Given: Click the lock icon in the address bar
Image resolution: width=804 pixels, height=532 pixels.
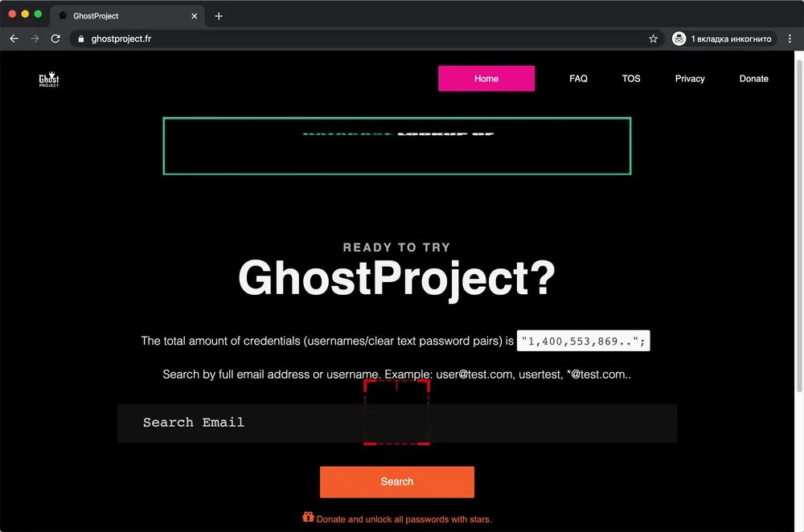Looking at the screenshot, I should coord(80,38).
